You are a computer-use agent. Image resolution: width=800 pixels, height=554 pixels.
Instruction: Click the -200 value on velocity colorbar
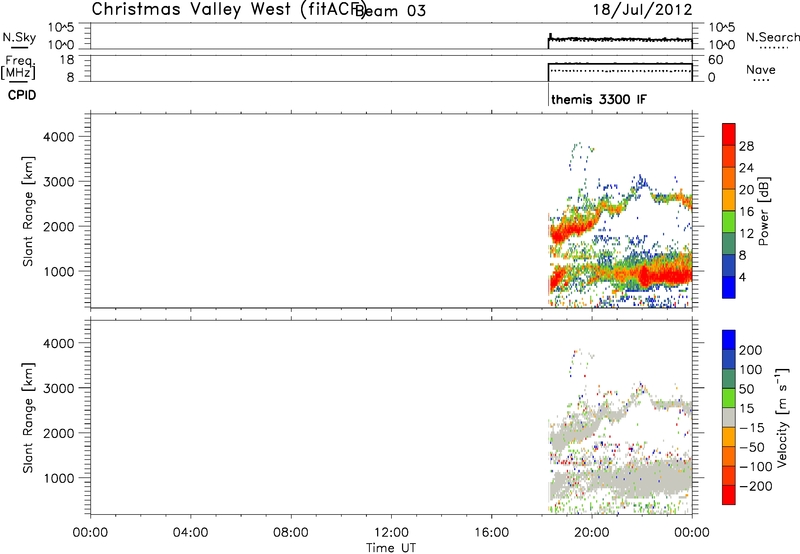[756, 486]
